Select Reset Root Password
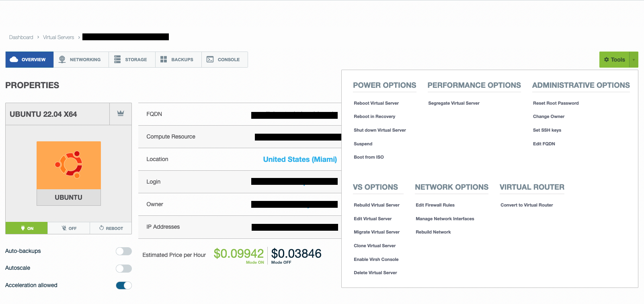Image resolution: width=644 pixels, height=304 pixels. click(x=556, y=103)
